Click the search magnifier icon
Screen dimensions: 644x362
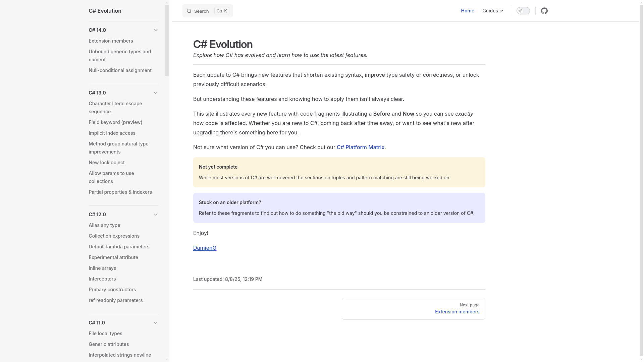[189, 11]
